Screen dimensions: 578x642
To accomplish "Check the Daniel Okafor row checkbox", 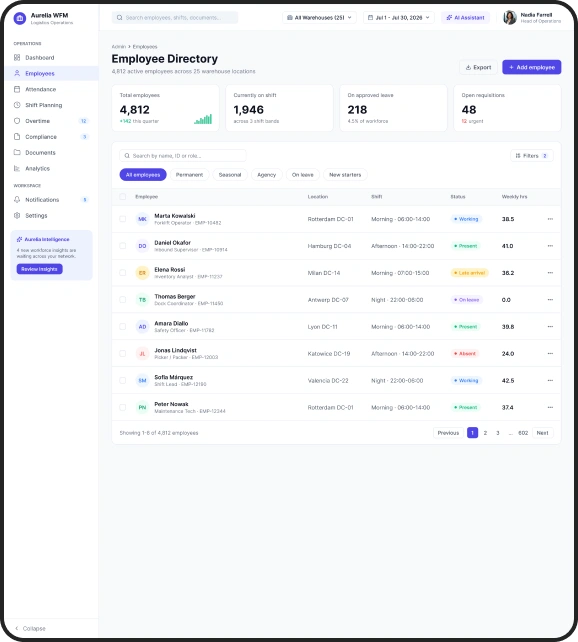I will click(122, 246).
